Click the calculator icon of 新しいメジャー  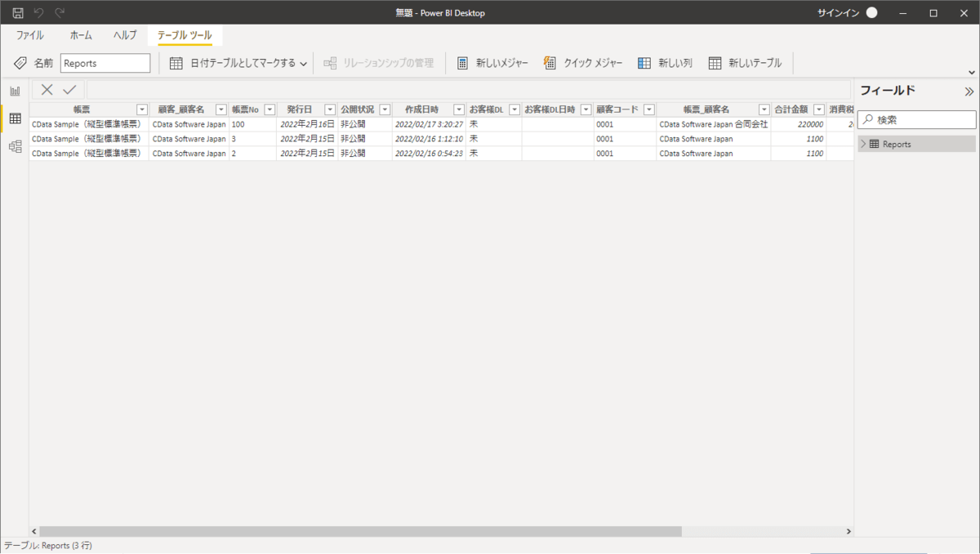[x=462, y=63]
